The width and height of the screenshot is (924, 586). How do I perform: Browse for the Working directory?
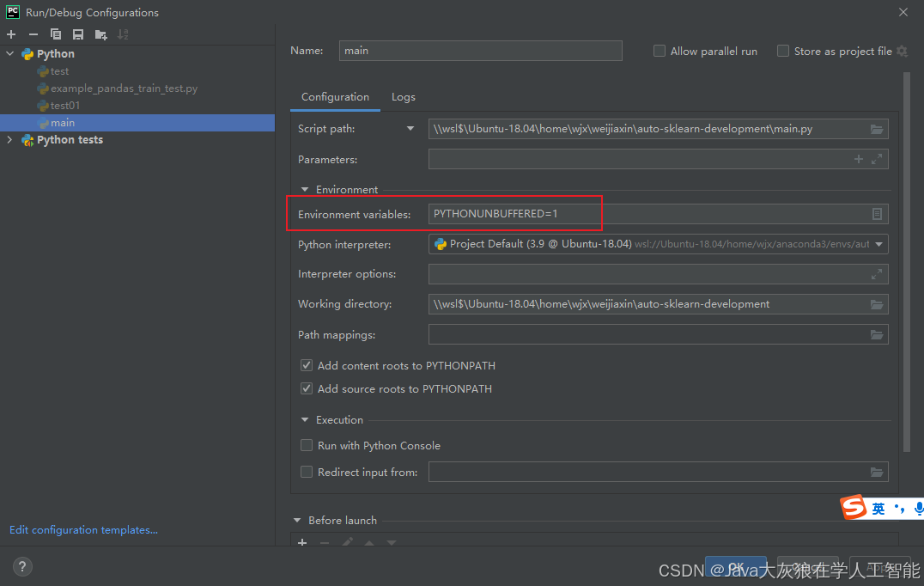point(877,304)
